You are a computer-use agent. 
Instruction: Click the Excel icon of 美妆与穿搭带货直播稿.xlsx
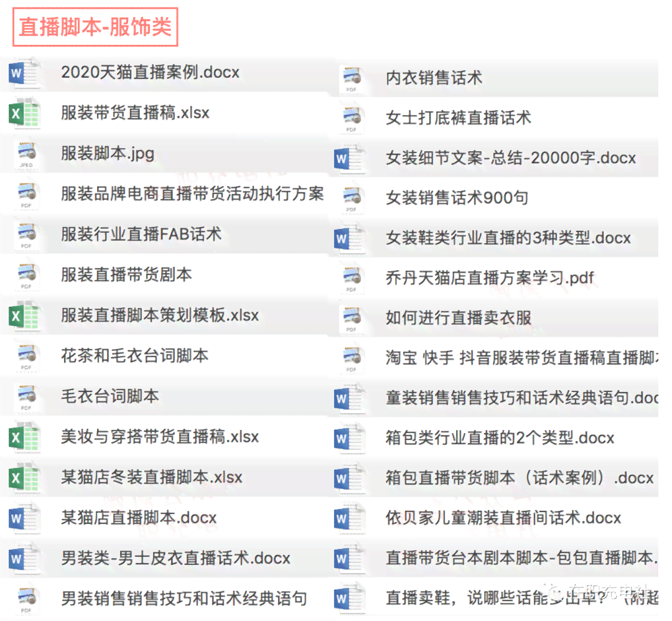coord(25,437)
